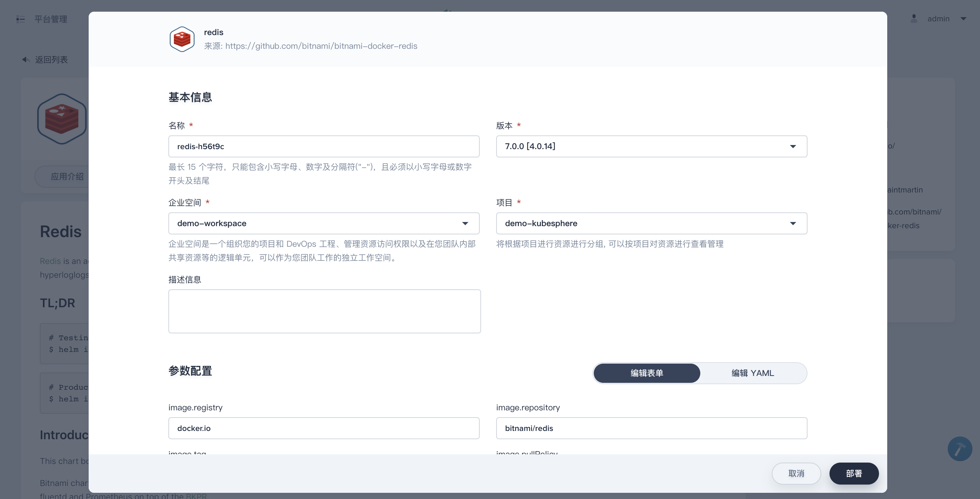Viewport: 980px width, 499px height.
Task: Open the 版本 version dropdown
Action: click(x=651, y=146)
